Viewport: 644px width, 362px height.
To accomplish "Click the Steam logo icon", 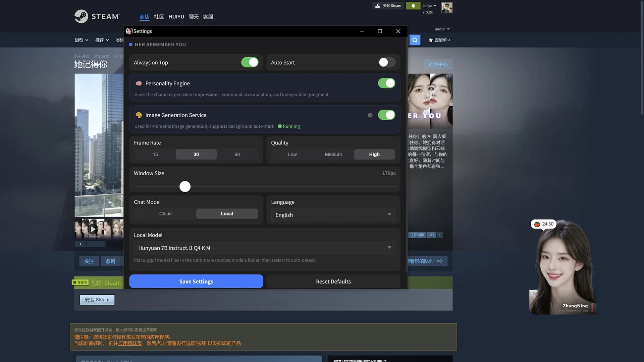I will [x=81, y=16].
